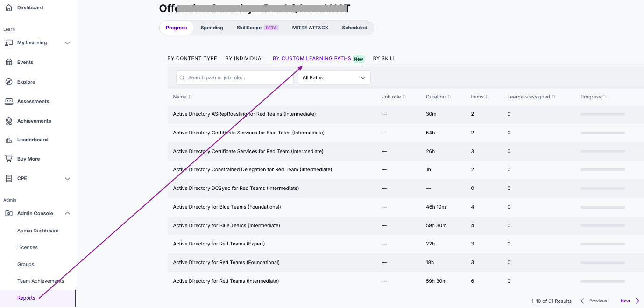Click the Next page arrow icon
This screenshot has height=308, width=644.
[637, 301]
